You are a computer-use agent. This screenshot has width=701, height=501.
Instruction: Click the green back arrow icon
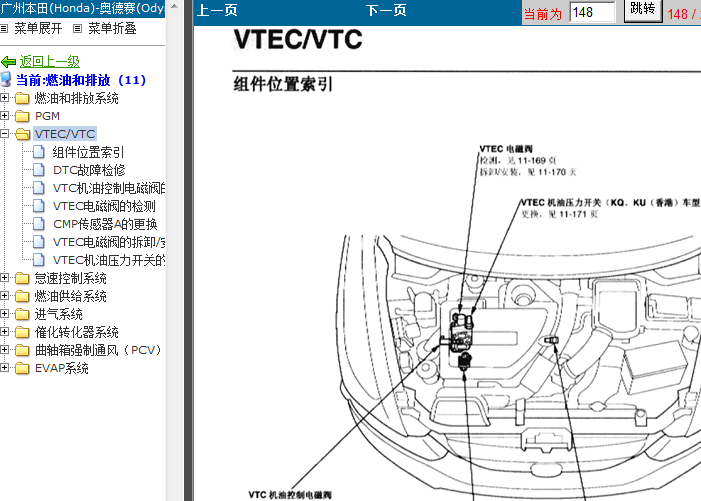click(x=8, y=62)
